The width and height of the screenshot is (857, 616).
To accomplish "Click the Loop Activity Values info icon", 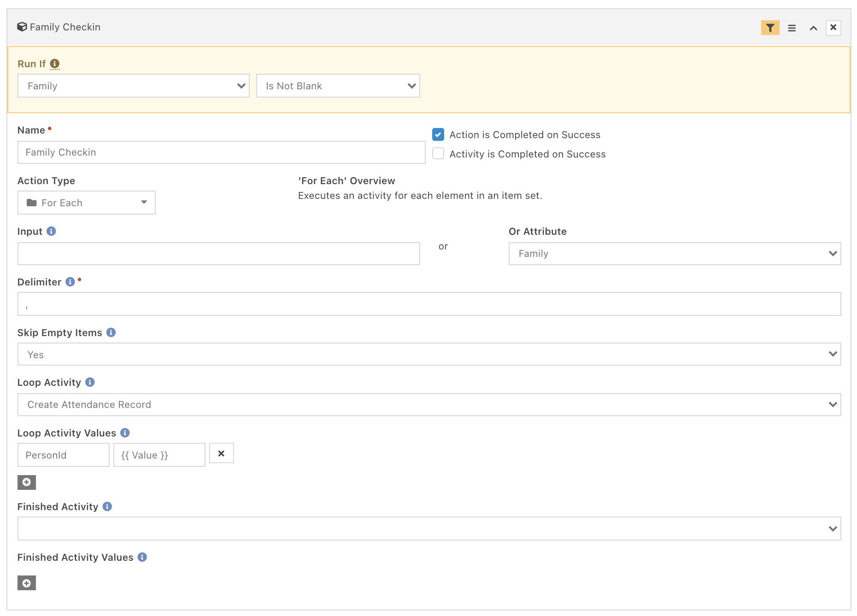I will coord(125,433).
